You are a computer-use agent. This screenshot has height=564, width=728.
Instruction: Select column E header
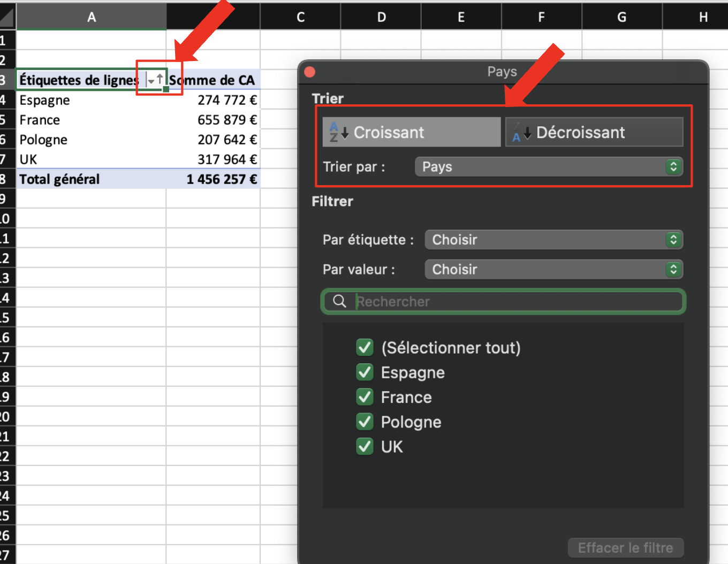(x=461, y=17)
